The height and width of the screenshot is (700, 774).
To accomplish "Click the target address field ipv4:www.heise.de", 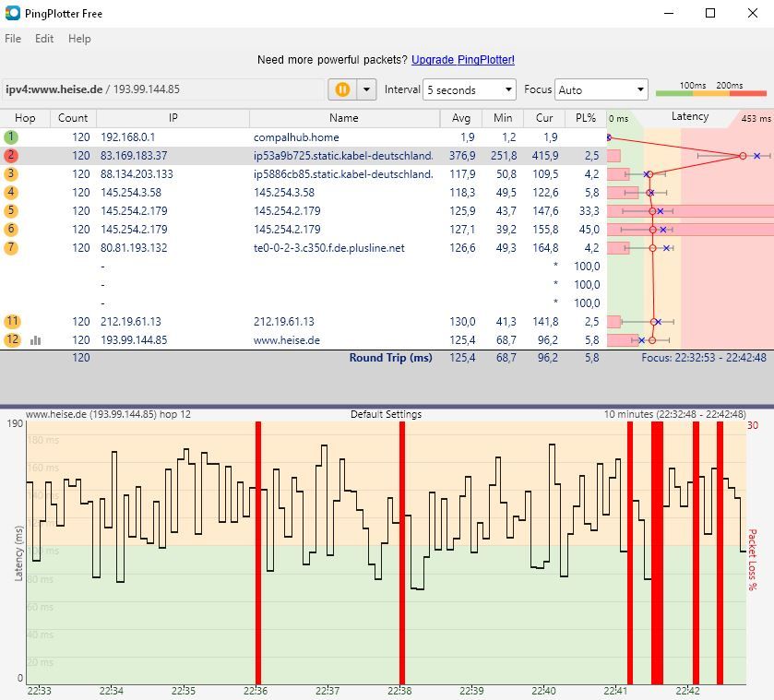I will [x=163, y=89].
